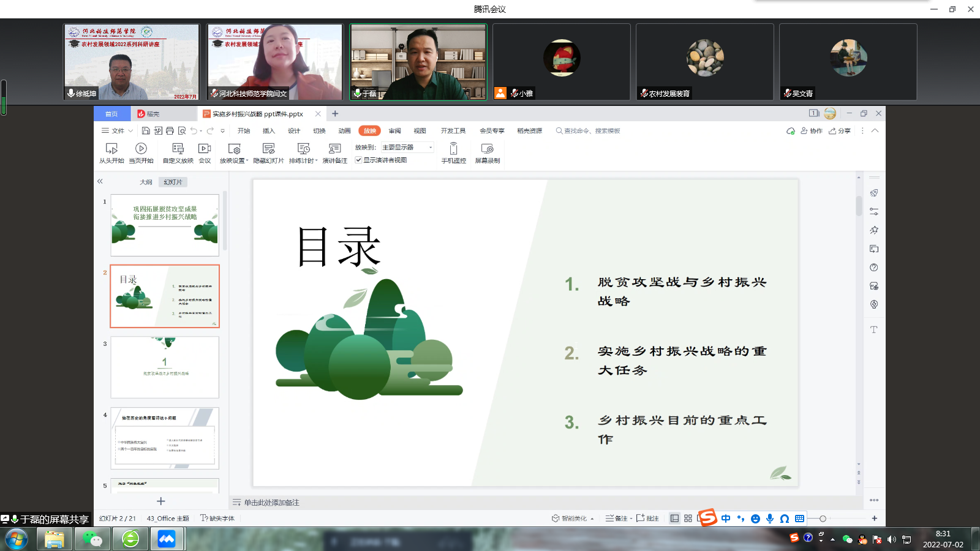Switch to the Outline (大纲) pane tab
Screen dimensions: 980x551
[146, 182]
